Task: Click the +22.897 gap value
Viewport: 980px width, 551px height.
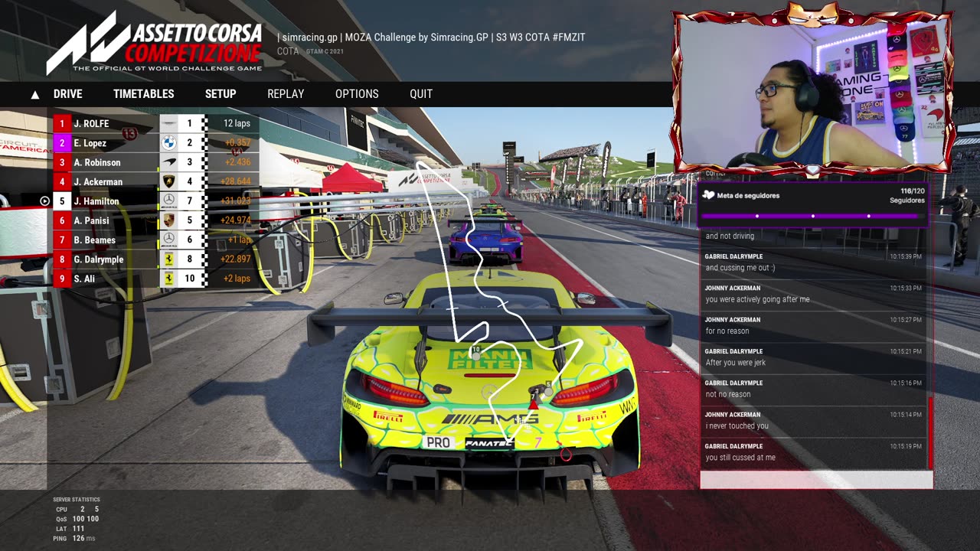Action: (235, 259)
